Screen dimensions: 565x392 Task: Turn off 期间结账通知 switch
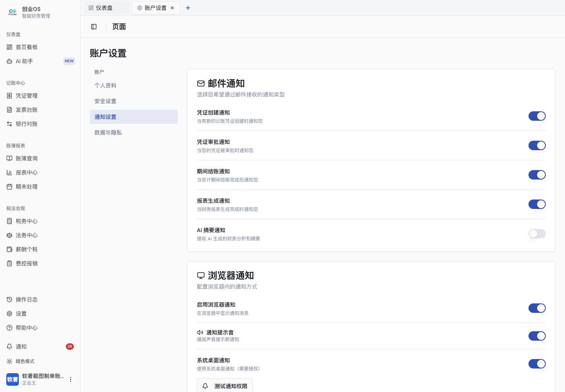point(537,175)
